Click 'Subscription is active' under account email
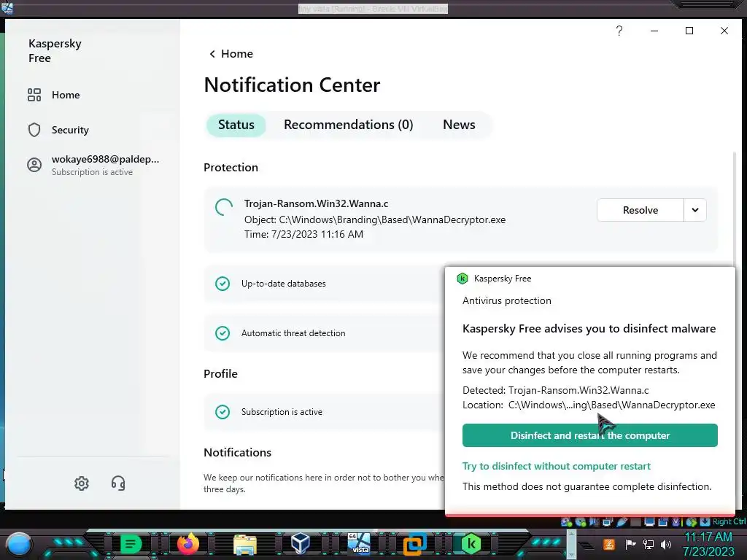 click(92, 172)
